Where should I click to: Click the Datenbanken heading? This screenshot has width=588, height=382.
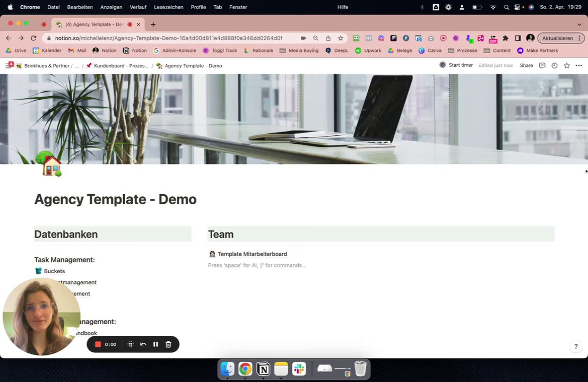(x=66, y=235)
